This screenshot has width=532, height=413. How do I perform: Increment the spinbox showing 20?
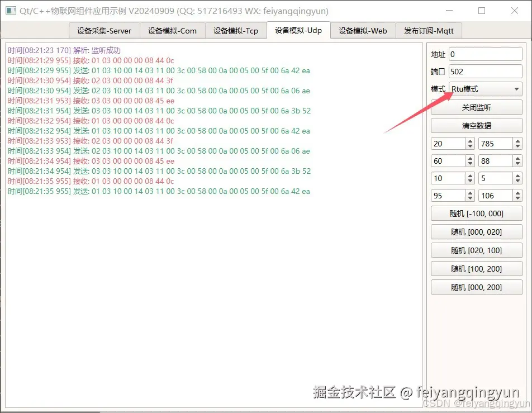[472, 140]
